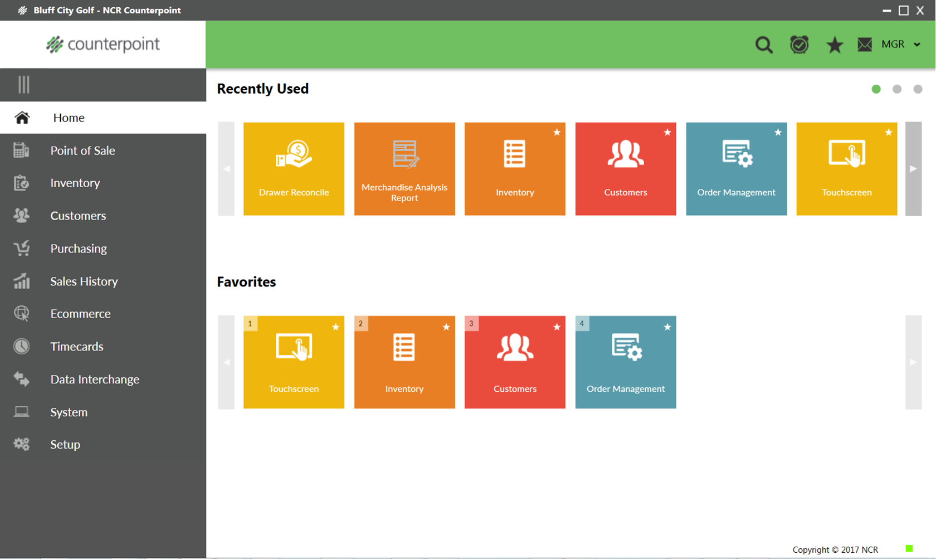The image size is (936, 560).
Task: Collapse the sidebar using the hamburger icon
Action: [23, 84]
